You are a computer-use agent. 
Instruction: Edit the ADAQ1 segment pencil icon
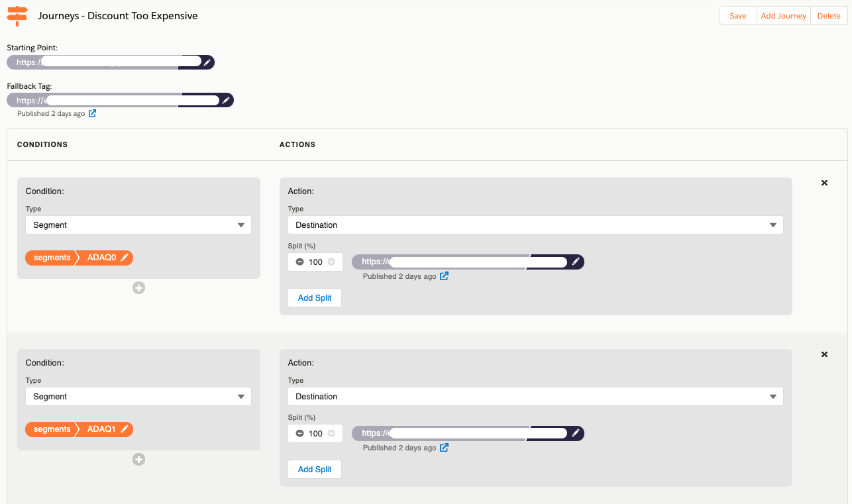[x=125, y=429]
